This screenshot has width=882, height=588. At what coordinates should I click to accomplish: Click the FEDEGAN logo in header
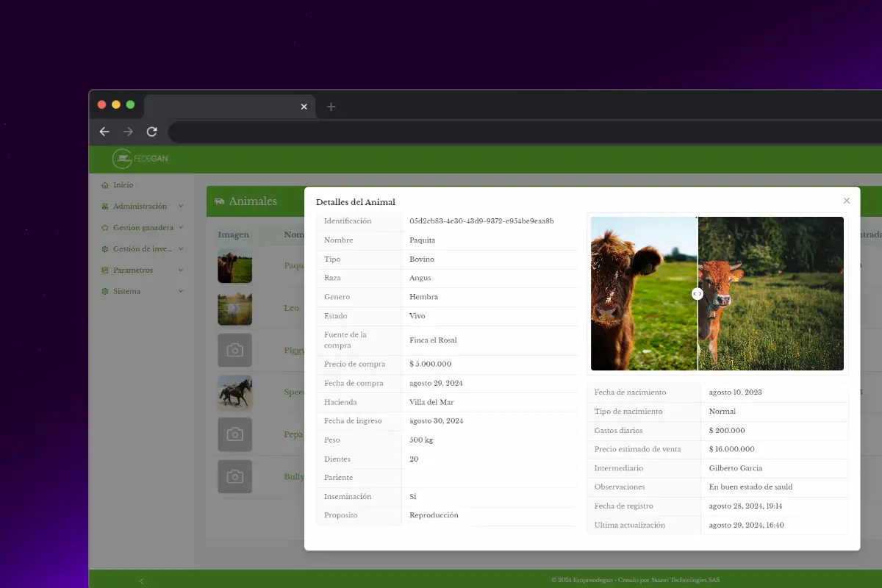point(140,159)
